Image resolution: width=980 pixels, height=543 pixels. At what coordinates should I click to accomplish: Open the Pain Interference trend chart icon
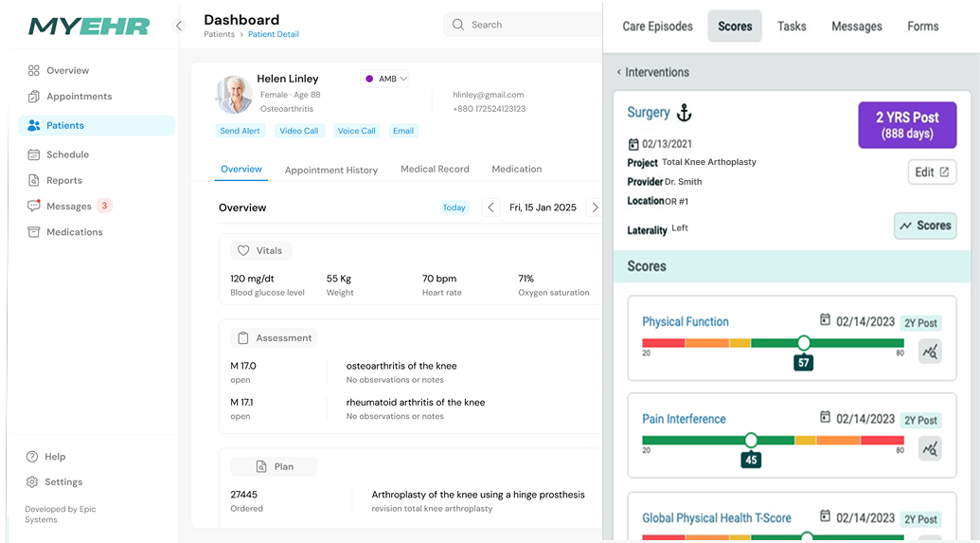tap(930, 448)
